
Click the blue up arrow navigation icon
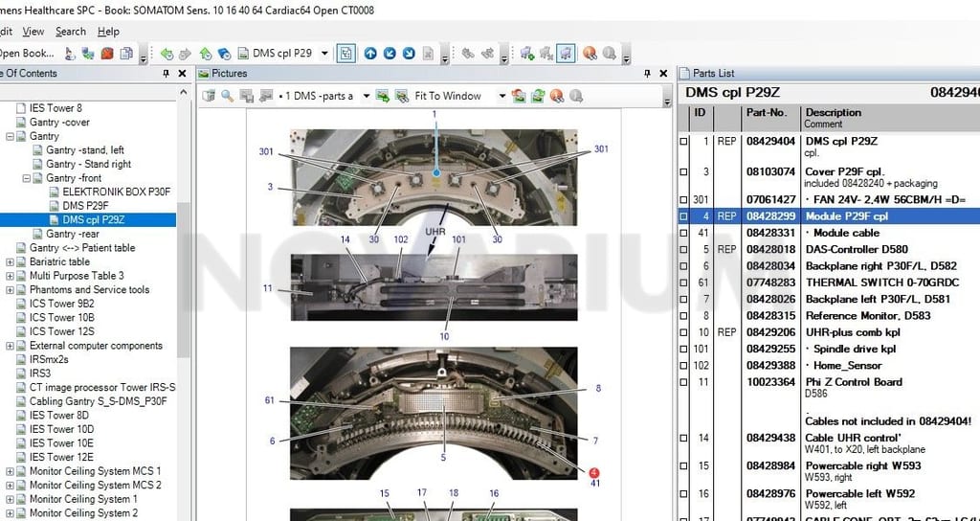tap(370, 54)
